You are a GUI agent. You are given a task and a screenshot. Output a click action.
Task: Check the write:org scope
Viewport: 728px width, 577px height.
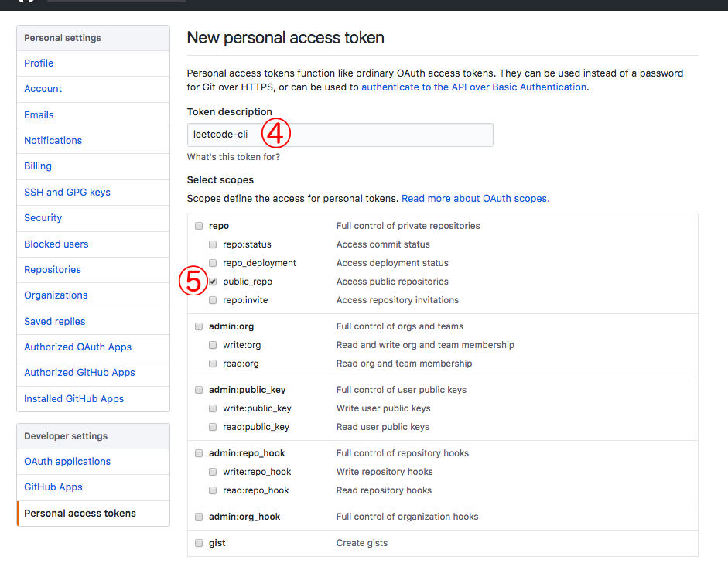(213, 346)
